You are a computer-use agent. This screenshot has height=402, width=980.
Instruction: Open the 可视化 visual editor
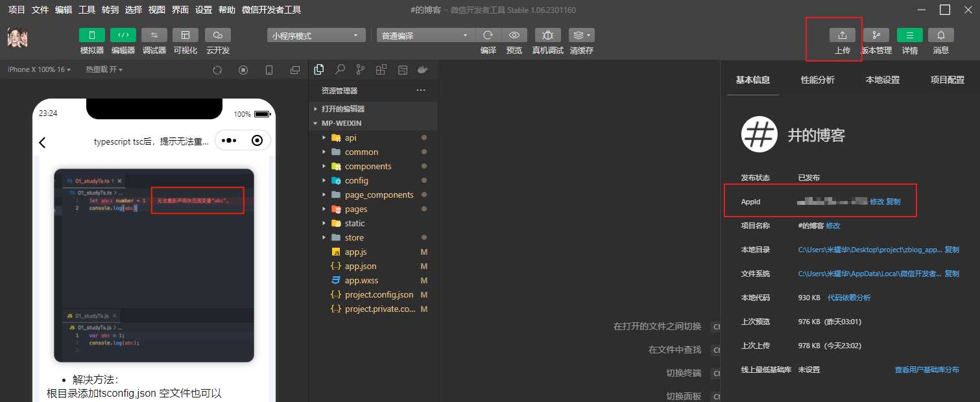click(185, 40)
